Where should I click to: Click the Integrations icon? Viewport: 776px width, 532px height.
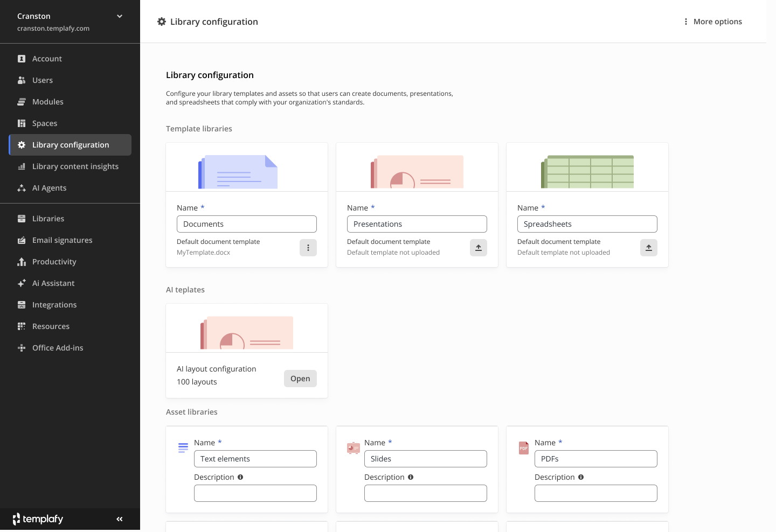pos(22,305)
